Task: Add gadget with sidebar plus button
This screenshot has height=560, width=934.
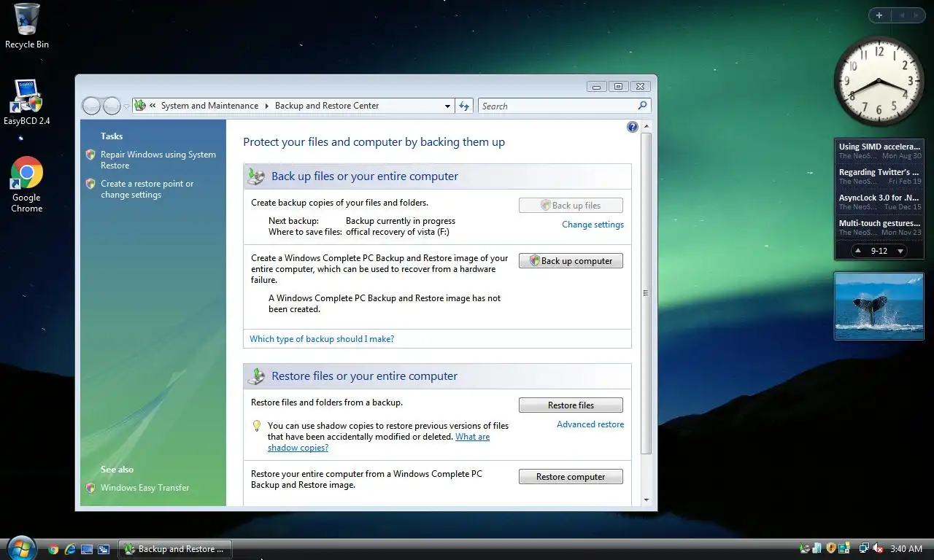Action: (879, 15)
